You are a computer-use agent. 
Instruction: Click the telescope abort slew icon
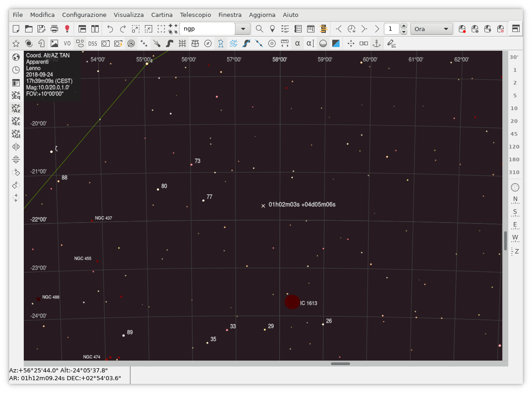tap(500, 29)
